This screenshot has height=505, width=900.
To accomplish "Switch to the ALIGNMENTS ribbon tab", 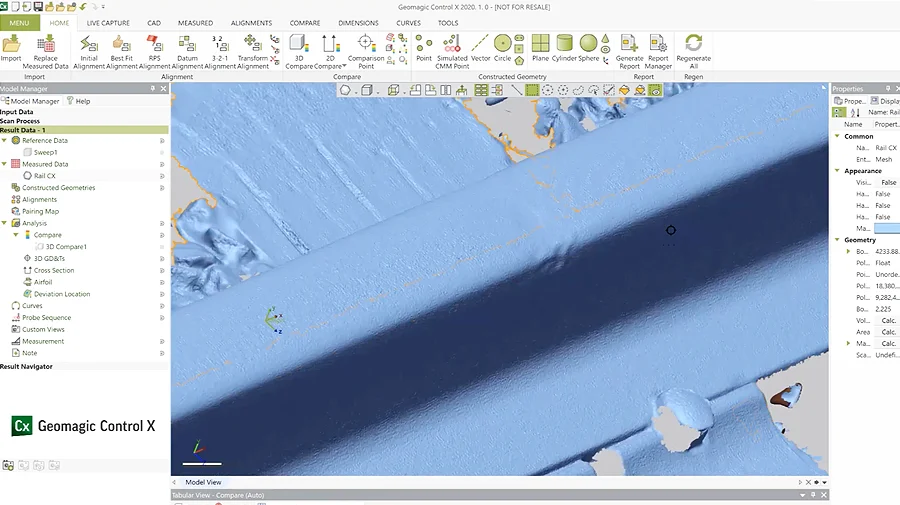I will coord(251,22).
